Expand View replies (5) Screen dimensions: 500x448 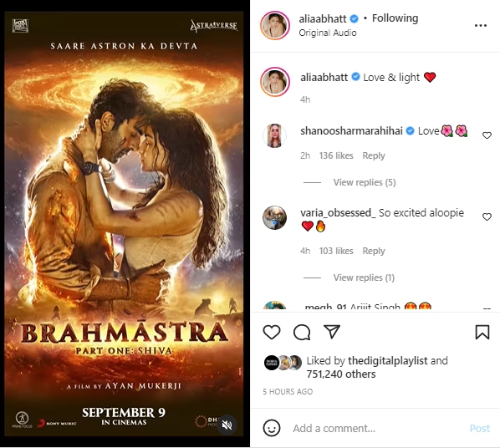point(365,182)
